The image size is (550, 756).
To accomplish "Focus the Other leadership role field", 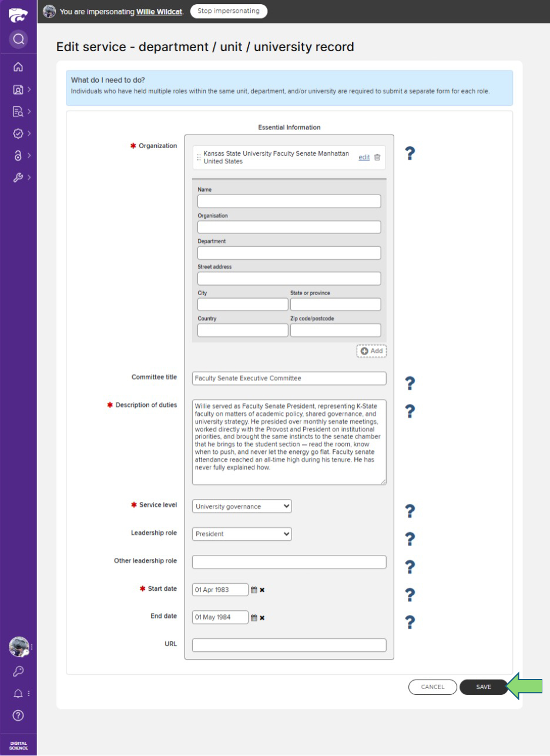I will pyautogui.click(x=289, y=562).
